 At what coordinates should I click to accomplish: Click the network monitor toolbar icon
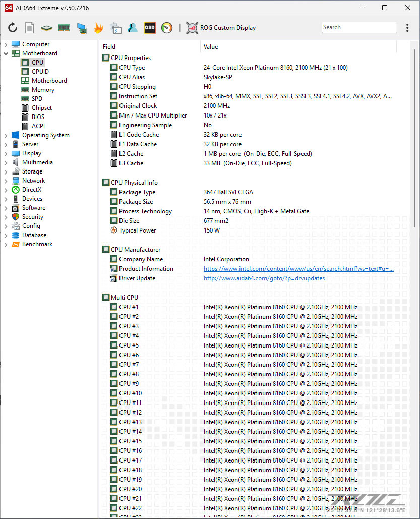[81, 28]
